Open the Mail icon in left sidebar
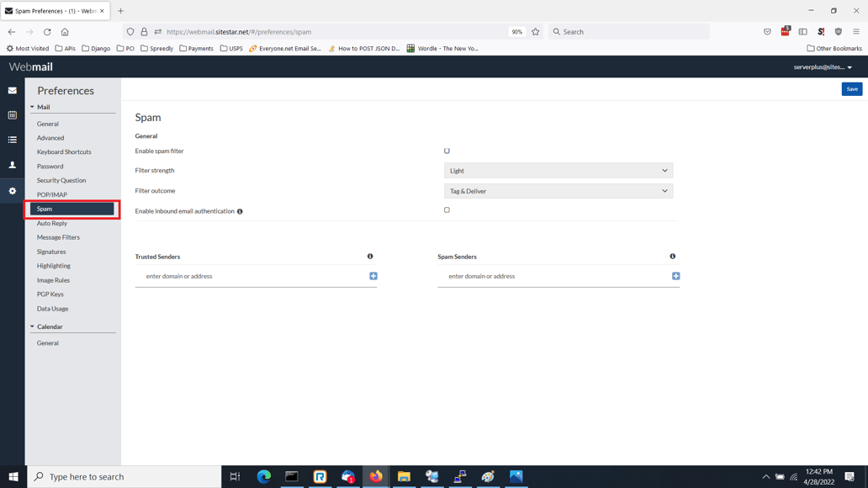868x488 pixels. (x=12, y=90)
